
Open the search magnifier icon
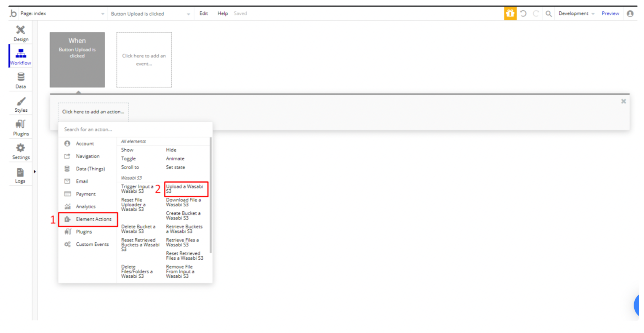pyautogui.click(x=548, y=13)
